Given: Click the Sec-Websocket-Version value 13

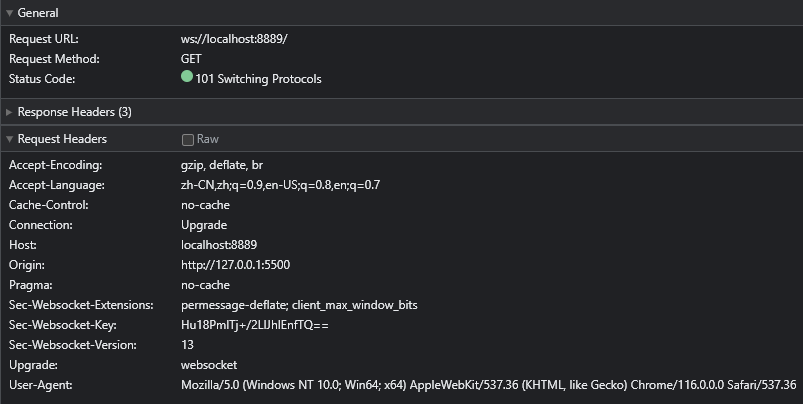Looking at the screenshot, I should tap(187, 345).
